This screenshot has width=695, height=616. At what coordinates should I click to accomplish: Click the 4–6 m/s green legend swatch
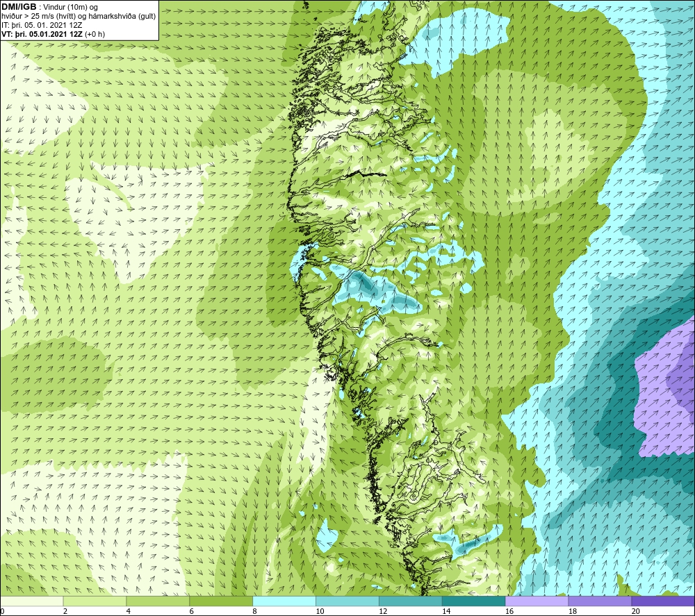158,601
